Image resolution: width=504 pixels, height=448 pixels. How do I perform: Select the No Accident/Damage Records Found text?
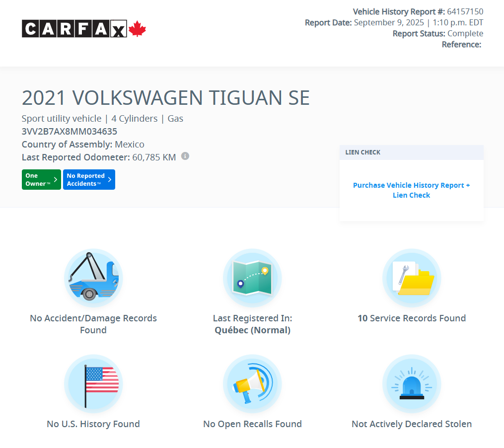93,324
